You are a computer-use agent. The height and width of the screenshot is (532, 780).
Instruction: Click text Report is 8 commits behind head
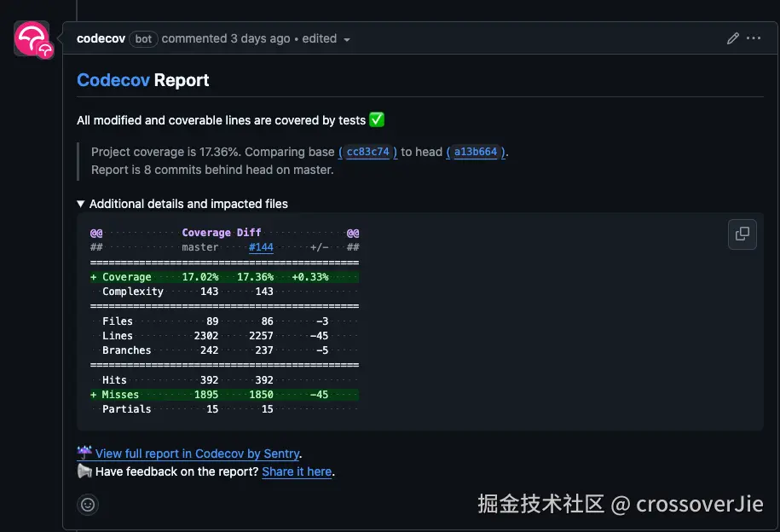(x=212, y=170)
